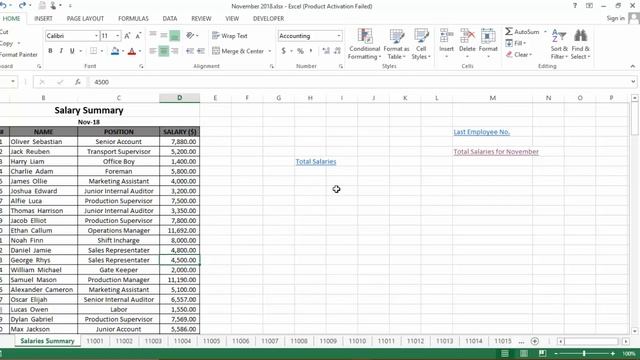Click Sign in
This screenshot has width=640, height=360.
(x=616, y=18)
